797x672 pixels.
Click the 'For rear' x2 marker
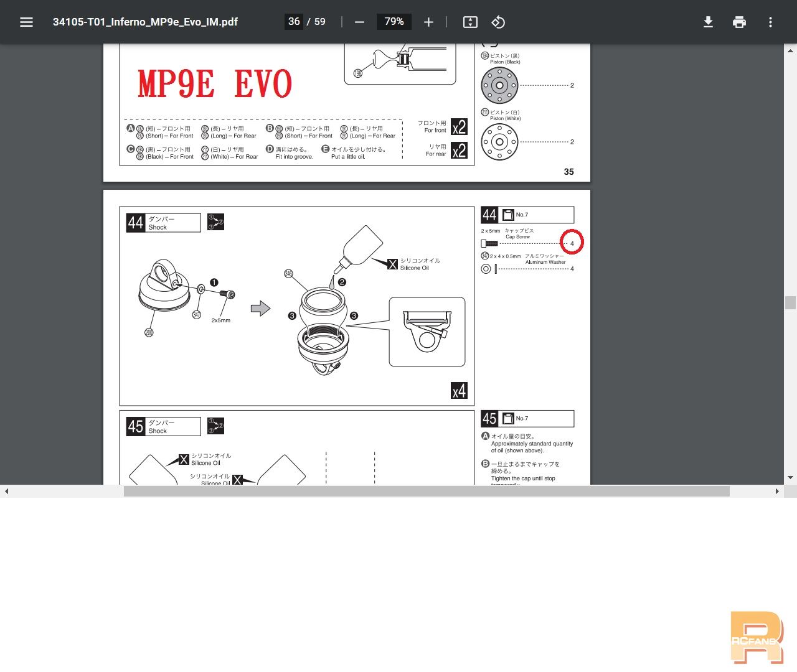pos(459,151)
